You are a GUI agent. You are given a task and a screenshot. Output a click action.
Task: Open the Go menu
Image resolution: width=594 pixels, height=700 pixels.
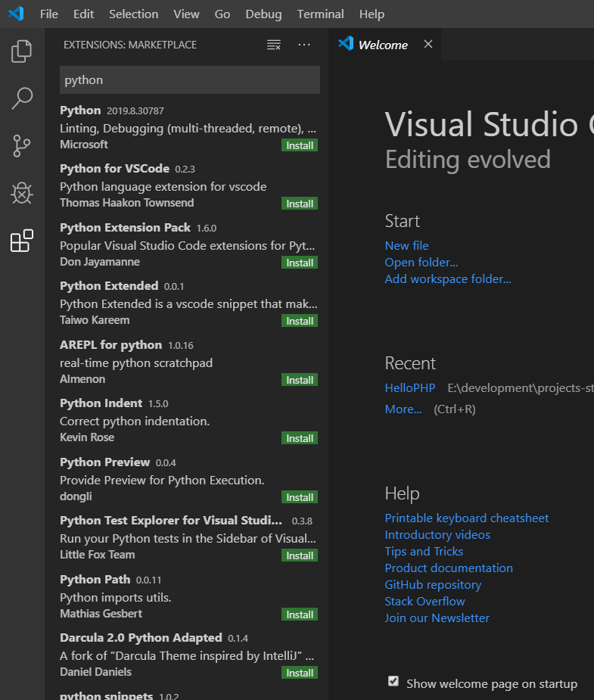pyautogui.click(x=222, y=14)
